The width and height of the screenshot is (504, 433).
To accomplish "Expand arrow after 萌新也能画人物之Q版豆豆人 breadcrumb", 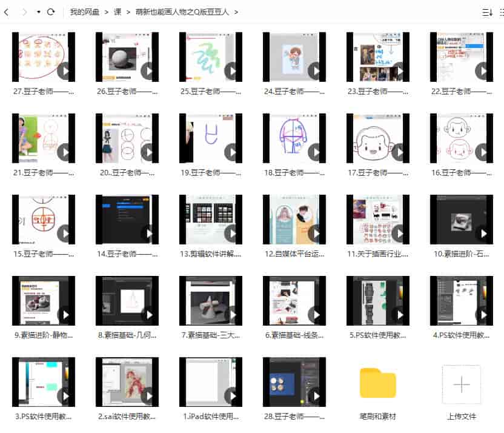I will click(236, 12).
